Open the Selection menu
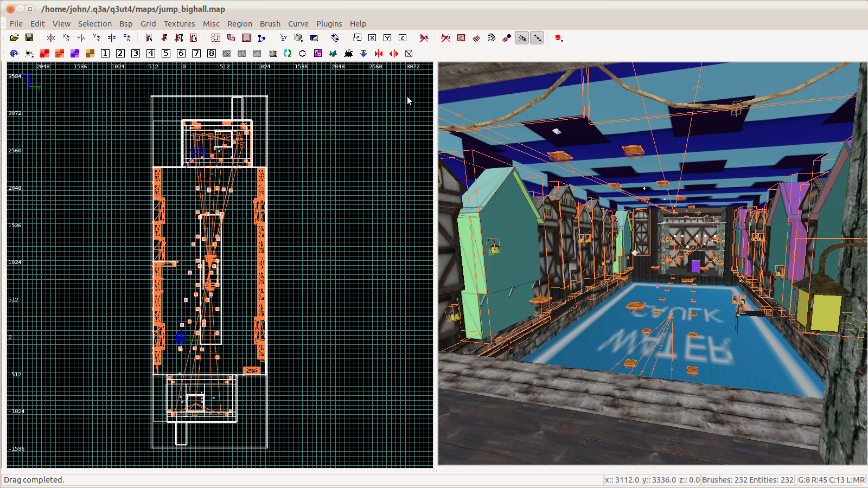Viewport: 868px width, 488px height. (x=94, y=24)
